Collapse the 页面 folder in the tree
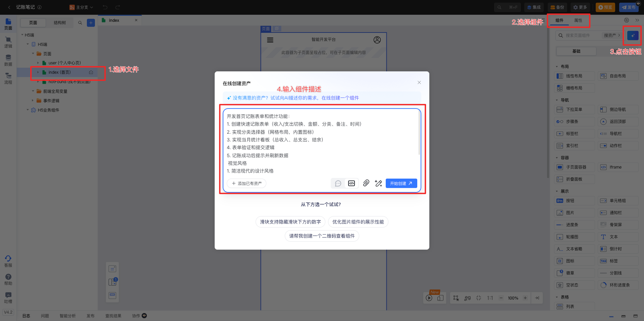 pos(33,53)
